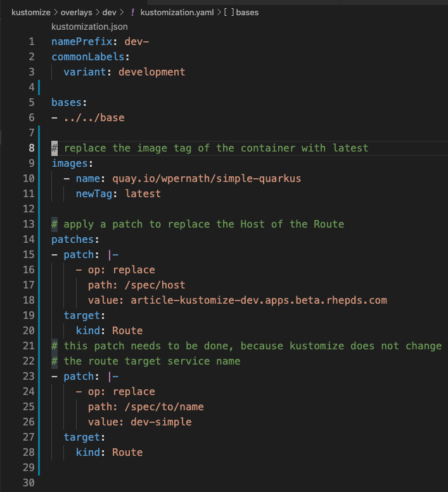Click the newTag key
Image resolution: width=448 pixels, height=492 pixels.
(x=94, y=193)
